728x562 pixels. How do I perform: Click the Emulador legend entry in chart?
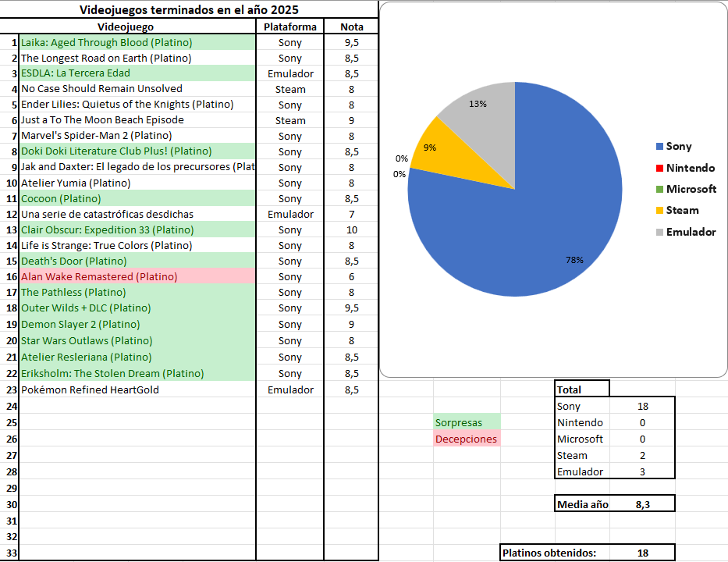(x=686, y=232)
